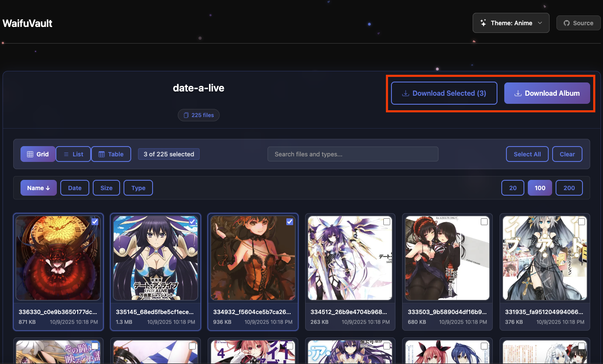Image resolution: width=603 pixels, height=364 pixels.
Task: Click the 263 KB size label
Action: pyautogui.click(x=319, y=322)
